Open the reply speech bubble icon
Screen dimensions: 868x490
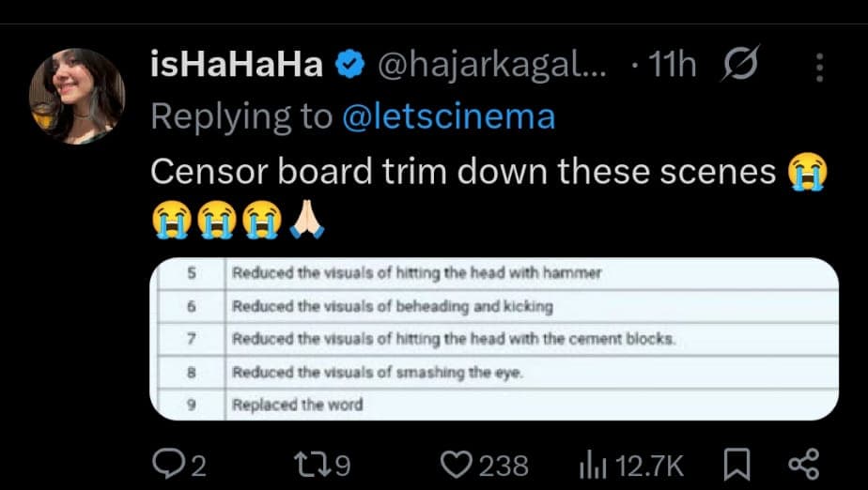click(168, 464)
